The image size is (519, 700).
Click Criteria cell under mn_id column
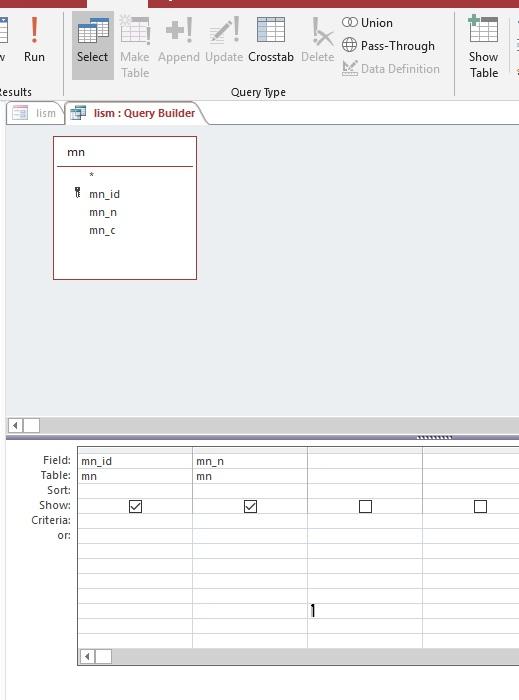(x=135, y=521)
